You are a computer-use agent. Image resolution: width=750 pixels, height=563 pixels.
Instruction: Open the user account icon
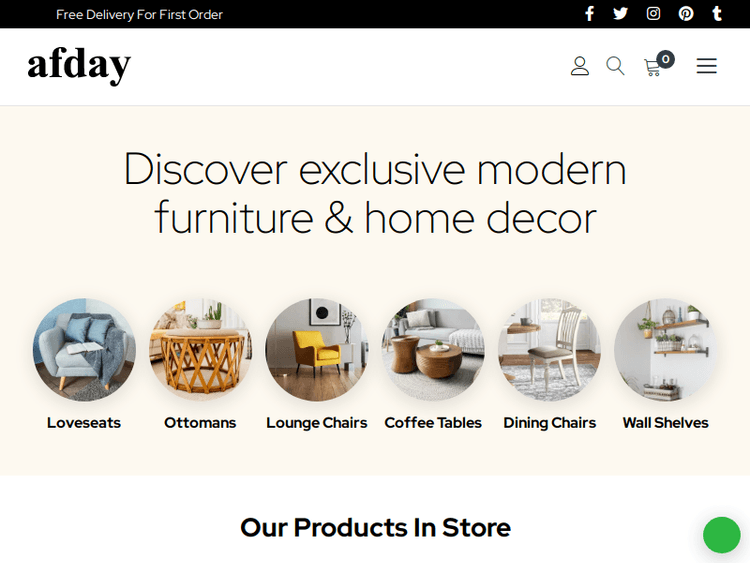pyautogui.click(x=580, y=66)
